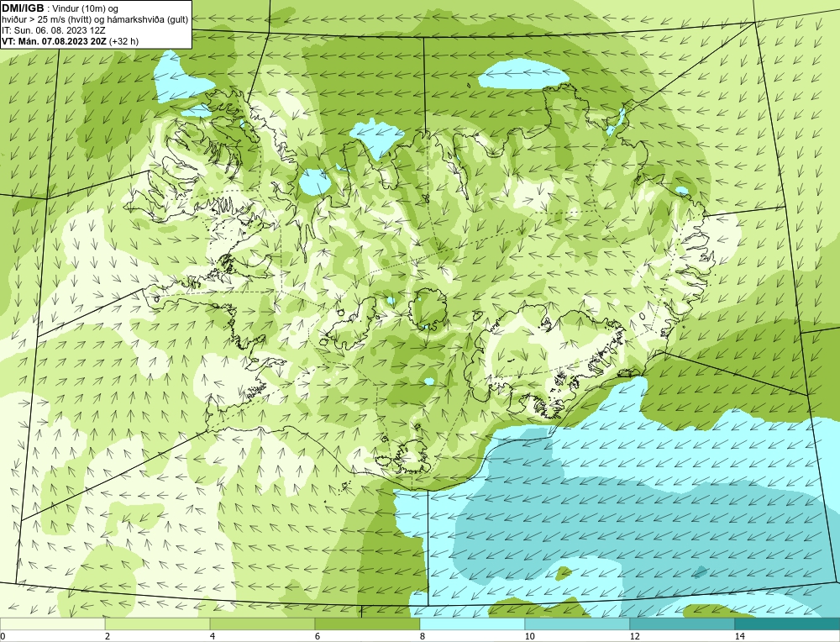Click the 4–6 m/s green legend swatch

262,624
